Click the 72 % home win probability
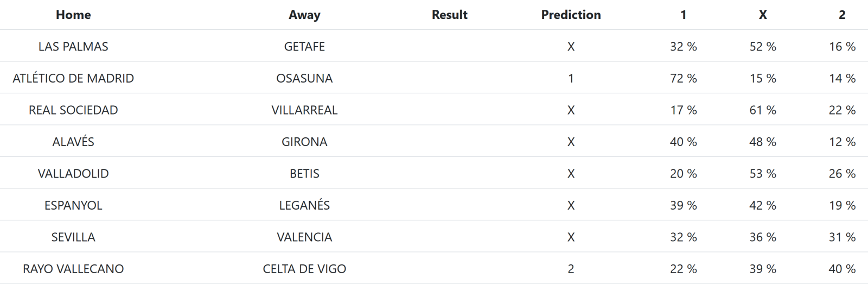Image resolution: width=868 pixels, height=284 pixels. click(683, 78)
